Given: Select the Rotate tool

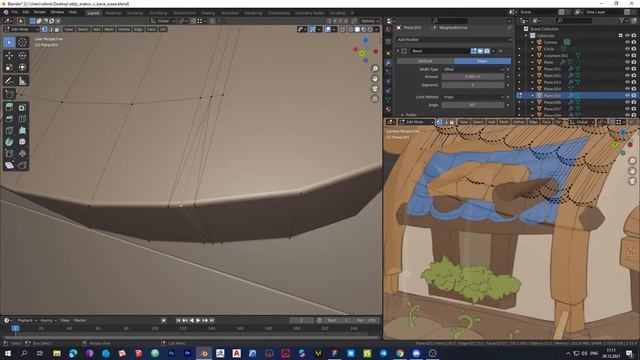Looking at the screenshot, I should point(22,56).
